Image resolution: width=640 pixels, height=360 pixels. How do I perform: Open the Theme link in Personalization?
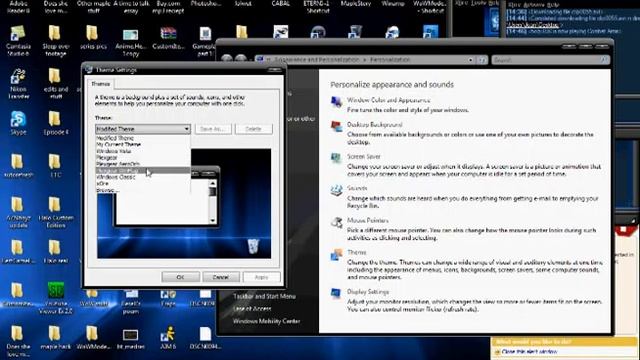357,252
